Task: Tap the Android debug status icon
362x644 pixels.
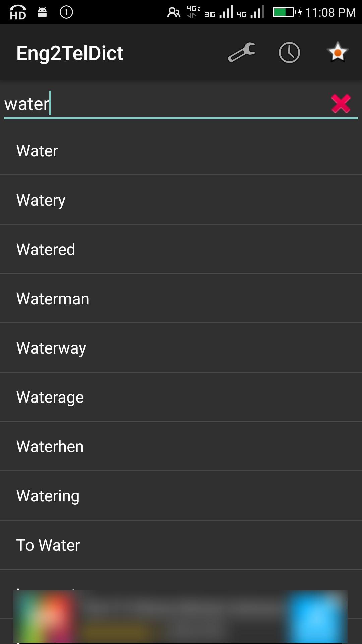Action: click(x=42, y=12)
